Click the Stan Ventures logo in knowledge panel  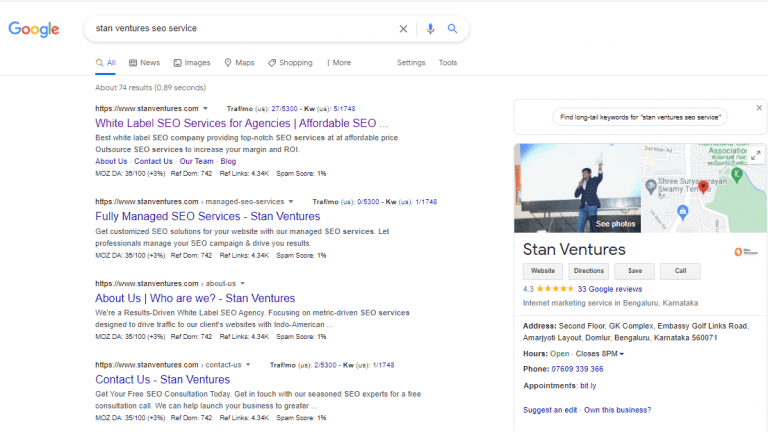(x=745, y=252)
